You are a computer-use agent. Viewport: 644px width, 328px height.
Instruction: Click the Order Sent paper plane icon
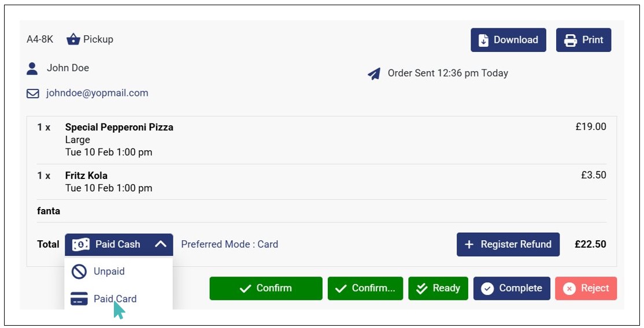point(375,74)
